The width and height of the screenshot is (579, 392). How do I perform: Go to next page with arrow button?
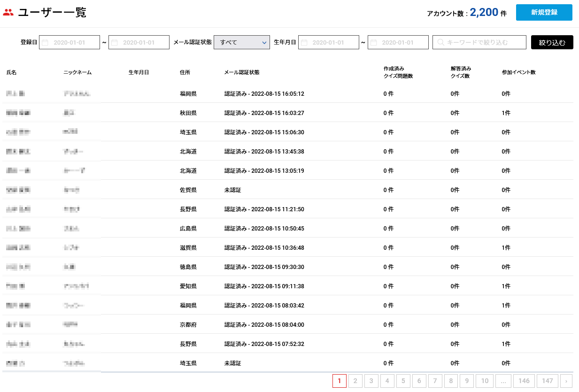tap(566, 381)
